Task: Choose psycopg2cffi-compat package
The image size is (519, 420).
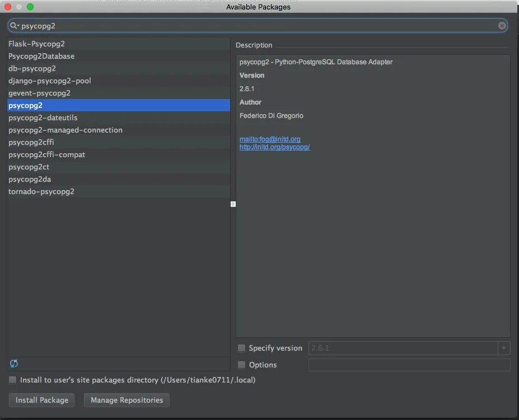Action: [x=119, y=154]
